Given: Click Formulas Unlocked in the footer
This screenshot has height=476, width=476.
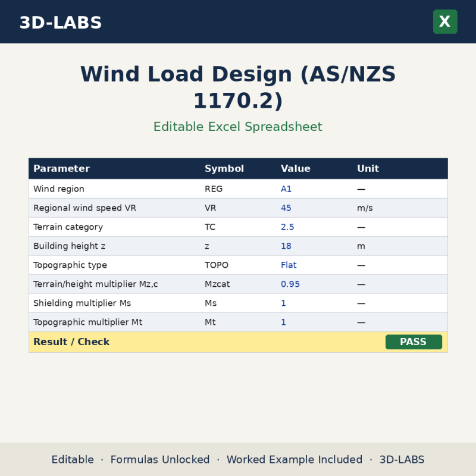Looking at the screenshot, I should [160, 459].
